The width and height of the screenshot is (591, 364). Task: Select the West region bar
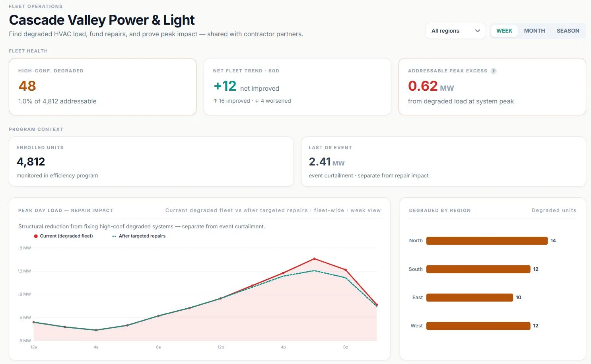coord(478,326)
